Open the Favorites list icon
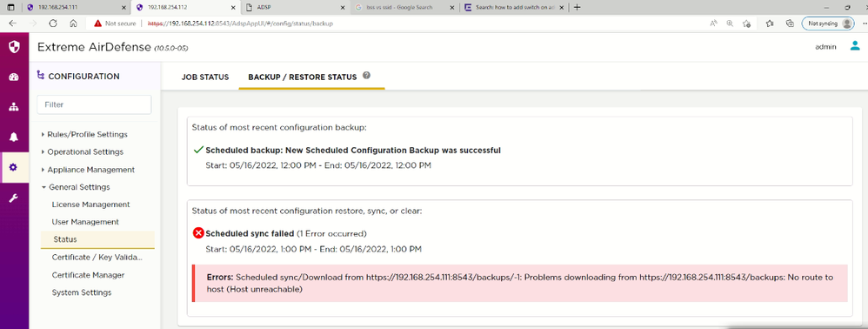 (770, 23)
